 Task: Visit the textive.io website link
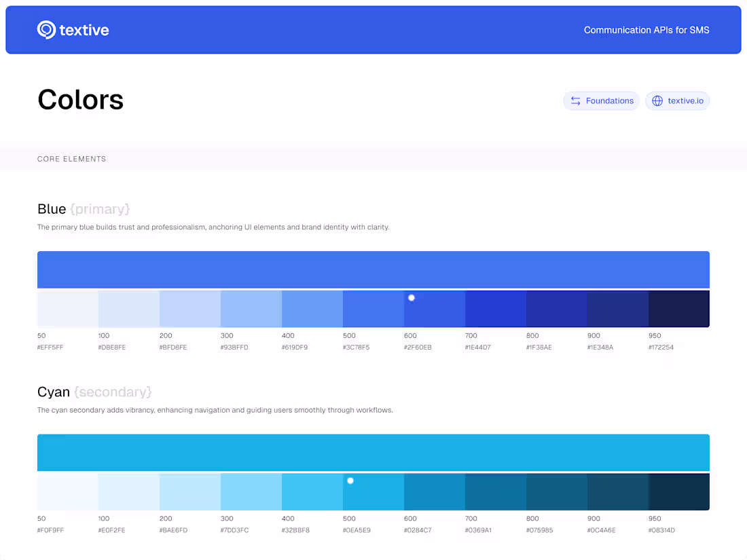[x=677, y=100]
